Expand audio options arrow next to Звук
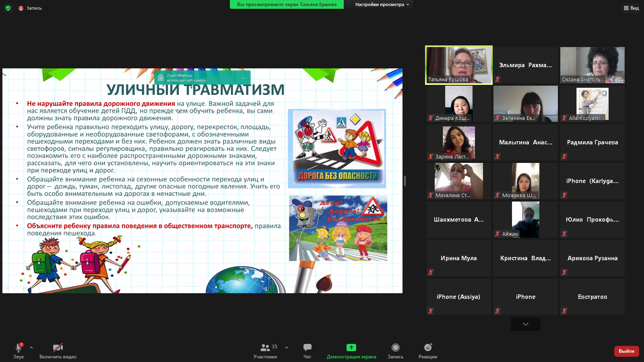The height and width of the screenshot is (362, 644). tap(31, 348)
